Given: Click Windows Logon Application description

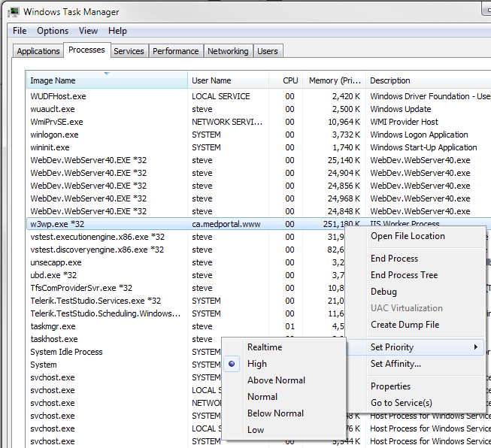Looking at the screenshot, I should pos(419,135).
